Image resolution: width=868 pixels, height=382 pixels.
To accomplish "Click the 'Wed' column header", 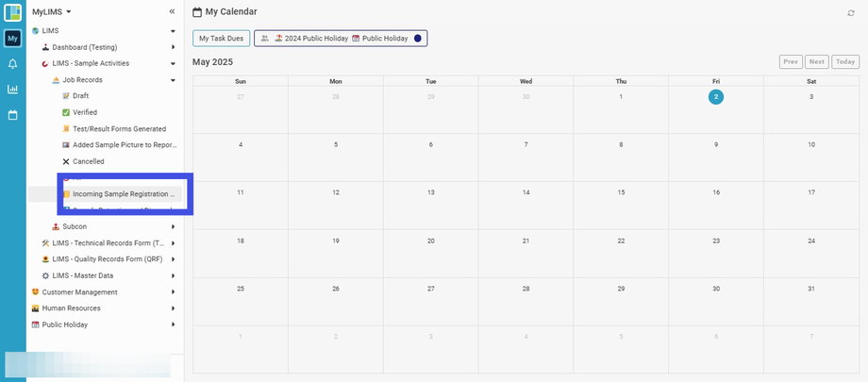I will coord(526,81).
